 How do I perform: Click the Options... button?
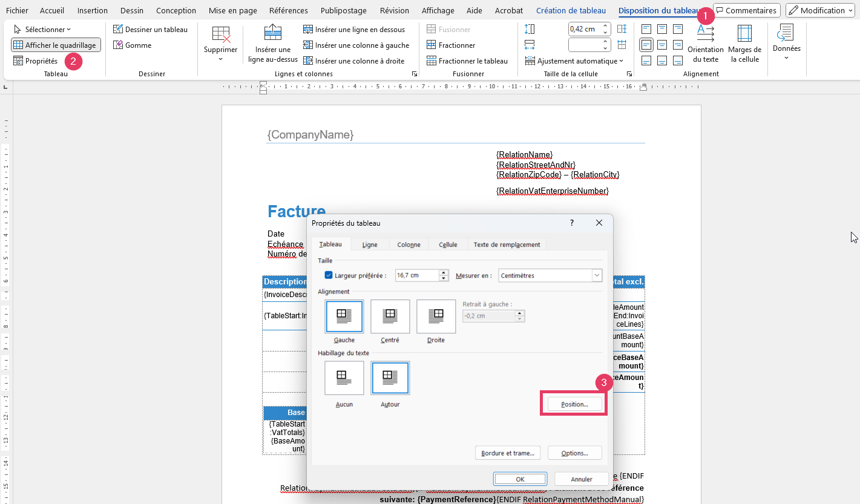pyautogui.click(x=574, y=453)
